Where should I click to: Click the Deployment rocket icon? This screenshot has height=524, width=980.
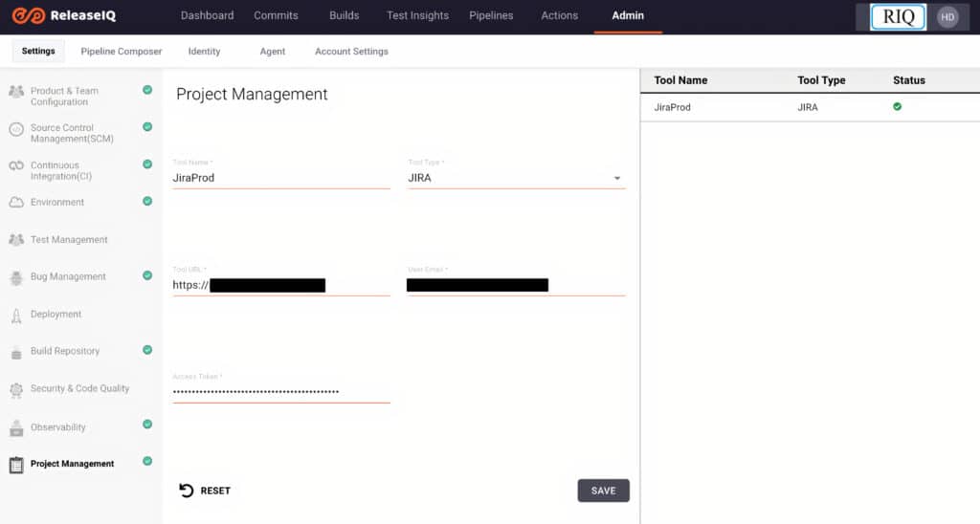pos(16,316)
